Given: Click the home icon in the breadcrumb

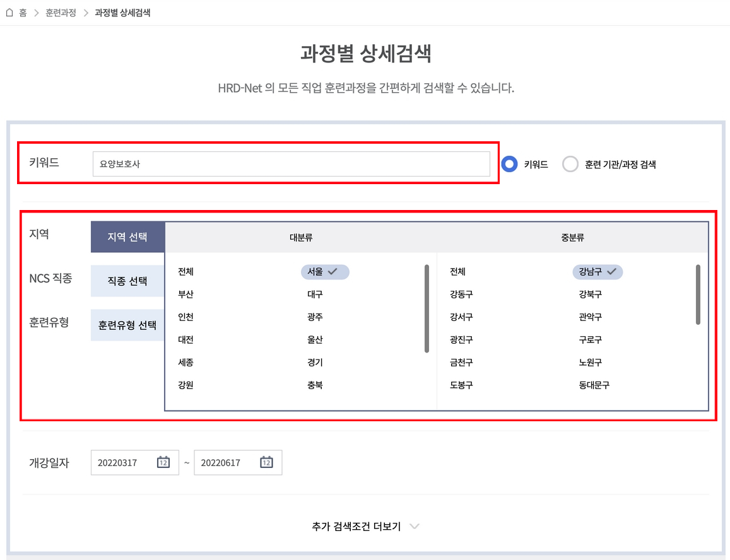Looking at the screenshot, I should pos(9,13).
